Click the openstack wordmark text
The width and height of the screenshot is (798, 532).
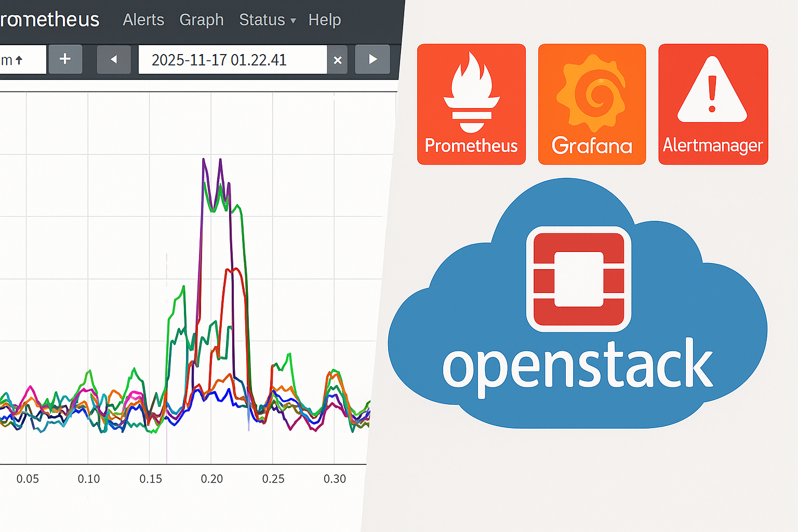point(578,368)
